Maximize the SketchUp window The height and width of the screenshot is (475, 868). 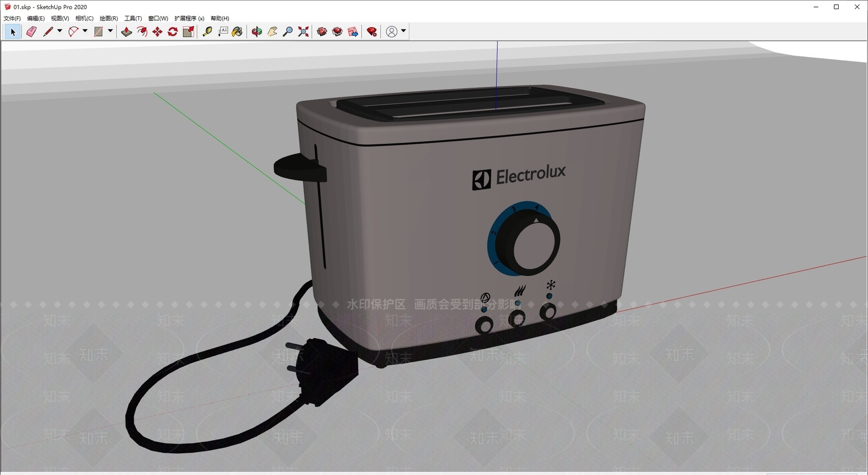[x=837, y=7]
